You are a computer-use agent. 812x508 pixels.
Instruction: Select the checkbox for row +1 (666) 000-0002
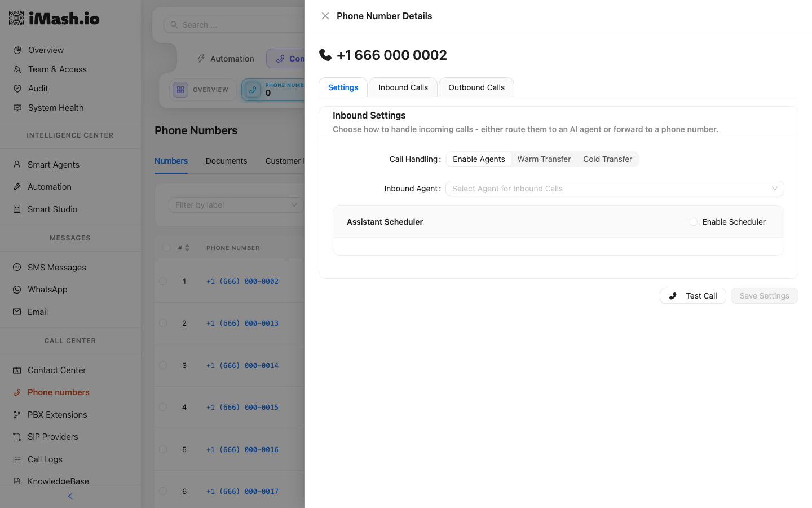click(x=163, y=281)
